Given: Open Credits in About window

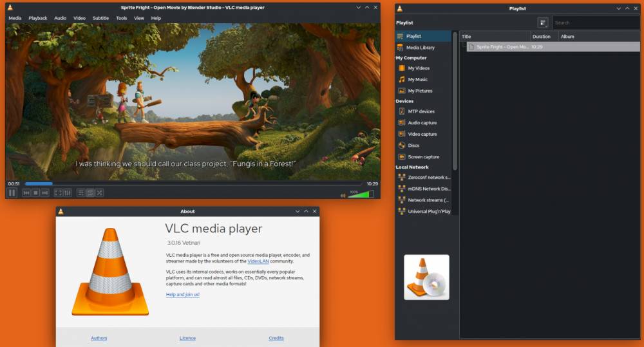Looking at the screenshot, I should 276,338.
